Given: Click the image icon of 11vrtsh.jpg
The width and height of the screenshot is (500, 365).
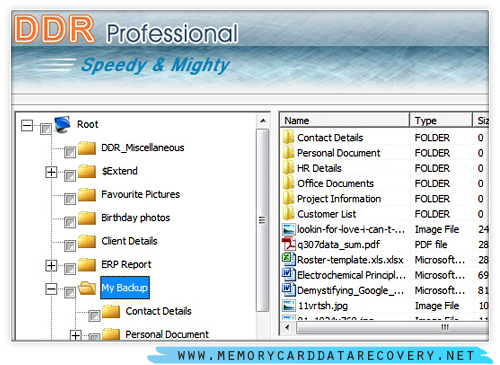Looking at the screenshot, I should click(x=289, y=305).
